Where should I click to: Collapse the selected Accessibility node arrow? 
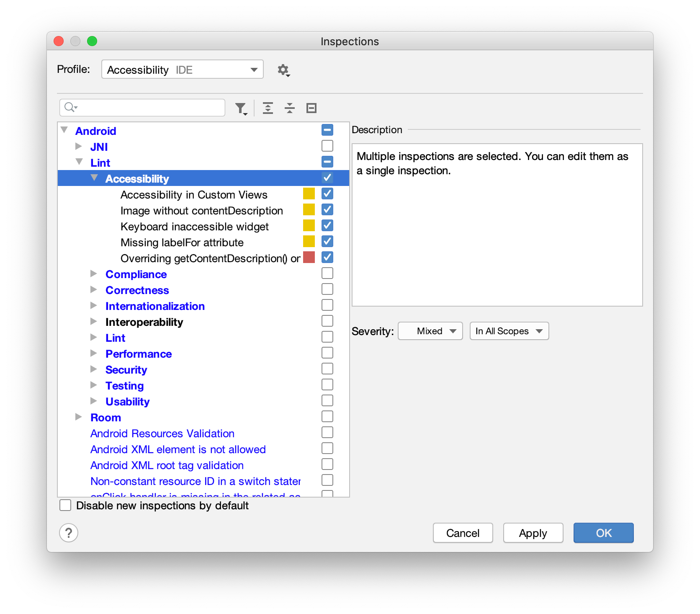[x=95, y=178]
